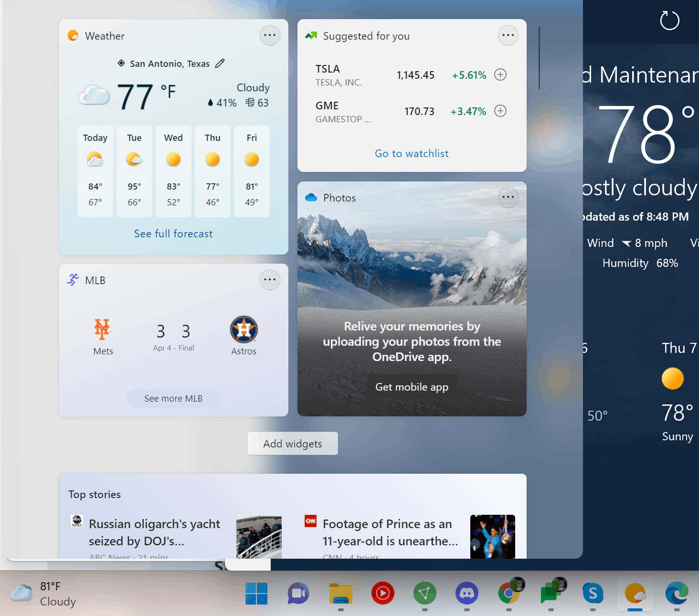Viewport: 699px width, 616px height.
Task: Click 78° temperature in Weather app
Action: 646,134
